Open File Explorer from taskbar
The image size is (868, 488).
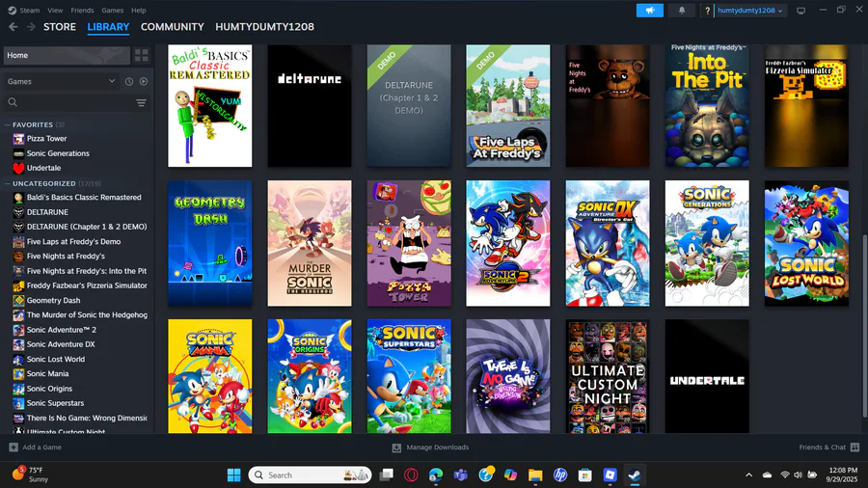535,474
